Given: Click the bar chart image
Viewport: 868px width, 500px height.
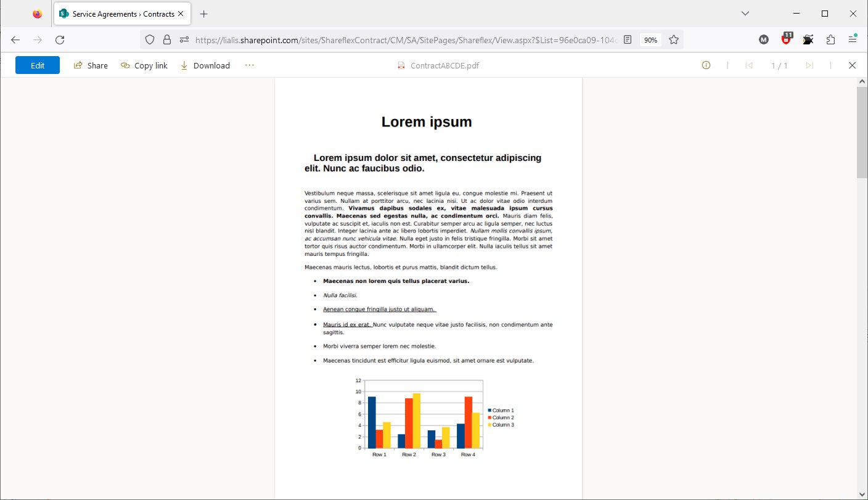Looking at the screenshot, I should [x=434, y=418].
